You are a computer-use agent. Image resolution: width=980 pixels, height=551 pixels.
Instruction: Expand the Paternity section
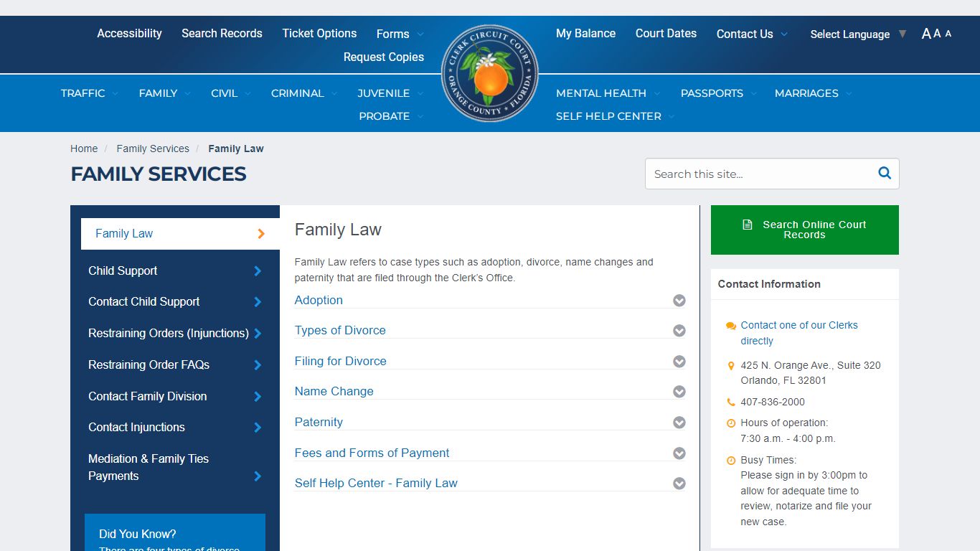490,423
